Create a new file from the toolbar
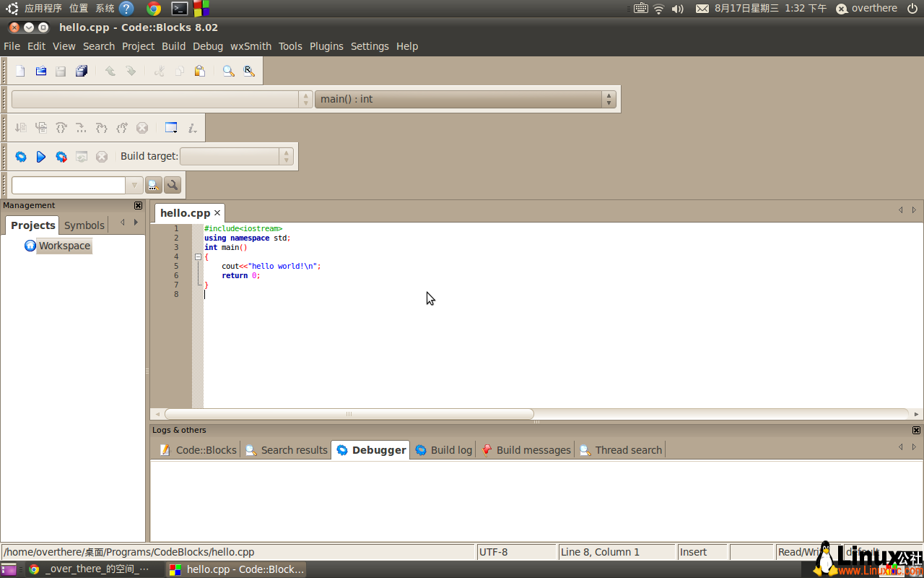 pyautogui.click(x=19, y=71)
